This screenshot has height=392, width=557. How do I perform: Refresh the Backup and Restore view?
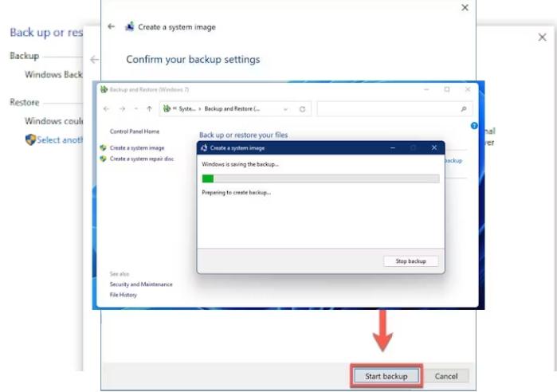click(302, 109)
